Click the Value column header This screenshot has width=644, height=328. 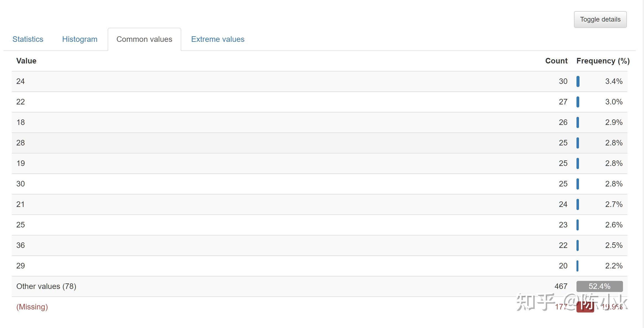[x=26, y=61]
